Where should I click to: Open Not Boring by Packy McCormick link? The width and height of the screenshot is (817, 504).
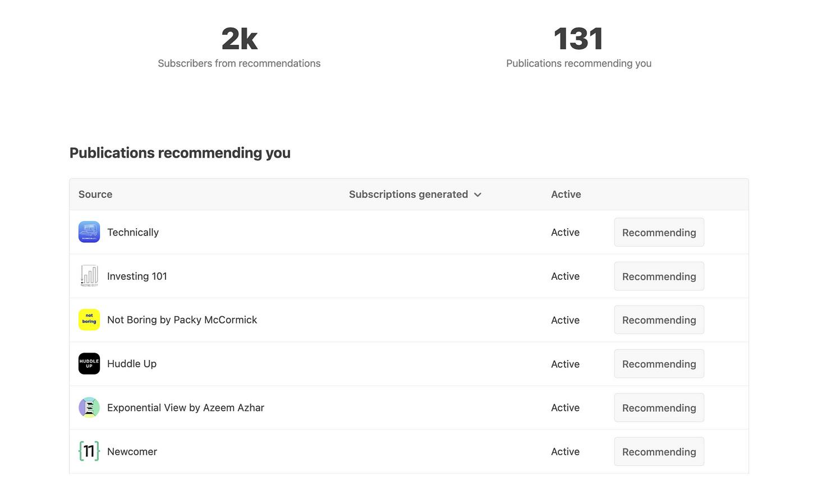pyautogui.click(x=182, y=320)
